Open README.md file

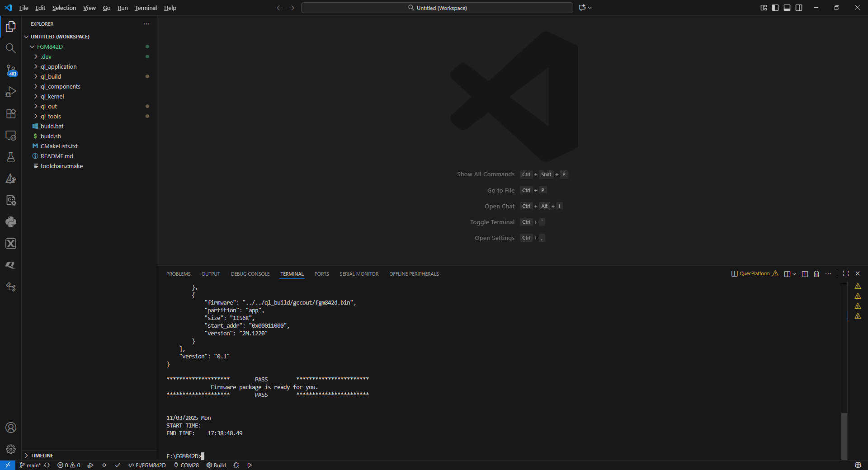pos(57,156)
